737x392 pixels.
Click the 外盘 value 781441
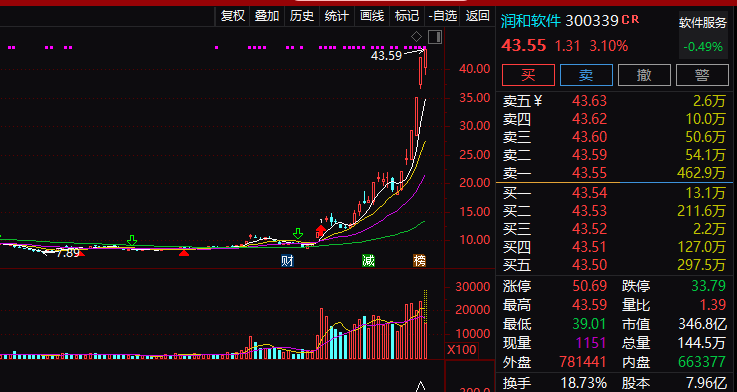[x=583, y=362]
